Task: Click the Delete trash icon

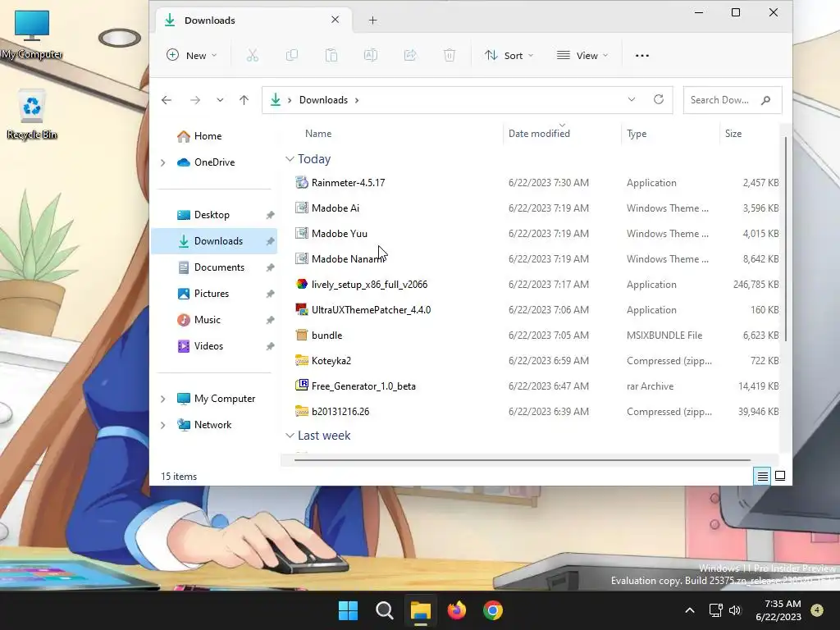Action: pyautogui.click(x=450, y=55)
